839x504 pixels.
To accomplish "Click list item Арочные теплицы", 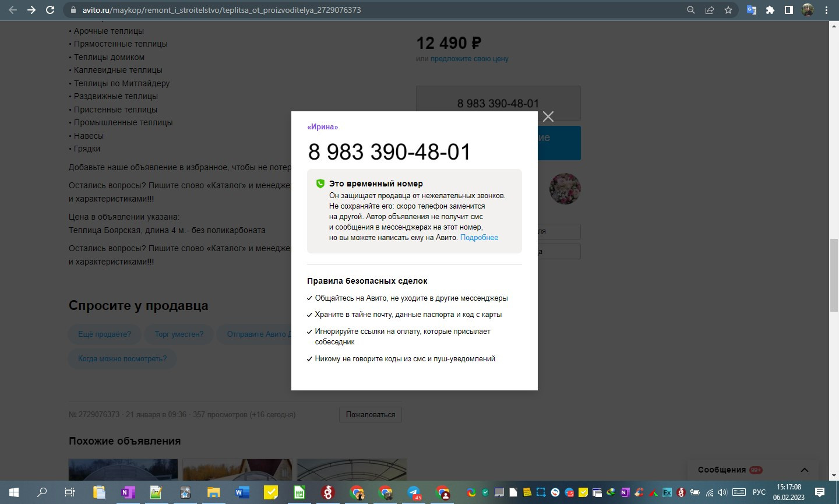I will (108, 31).
